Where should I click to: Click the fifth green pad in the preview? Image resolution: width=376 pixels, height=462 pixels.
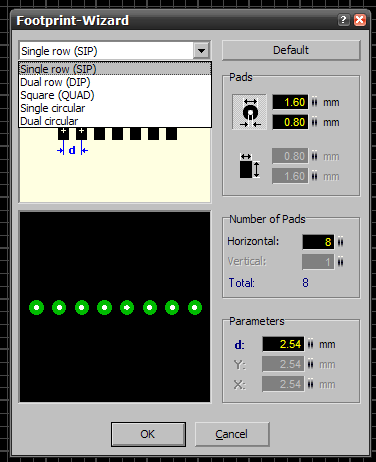pyautogui.click(x=127, y=307)
